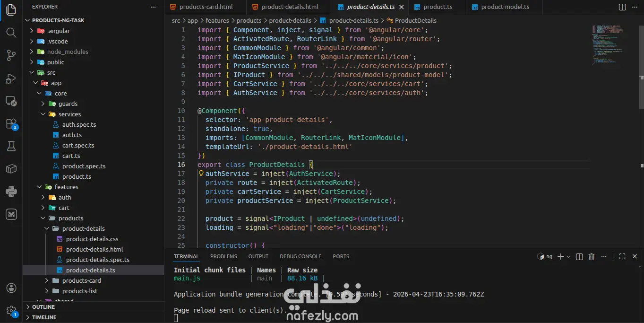
Task: Split the editor to the right
Action: coord(622,7)
